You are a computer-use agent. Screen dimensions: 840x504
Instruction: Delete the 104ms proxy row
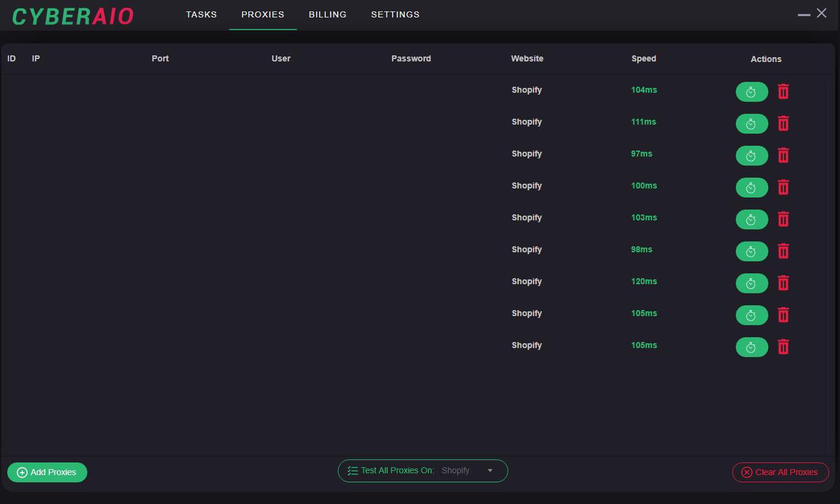point(783,92)
